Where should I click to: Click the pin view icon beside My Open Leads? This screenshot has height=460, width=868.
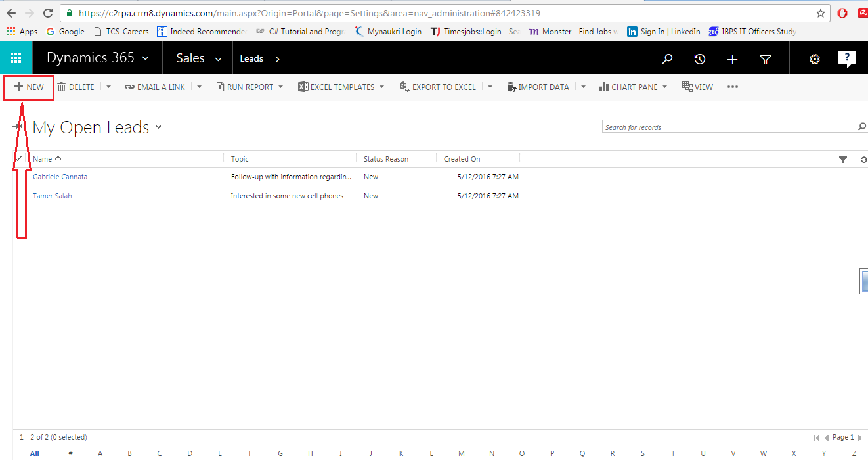18,126
